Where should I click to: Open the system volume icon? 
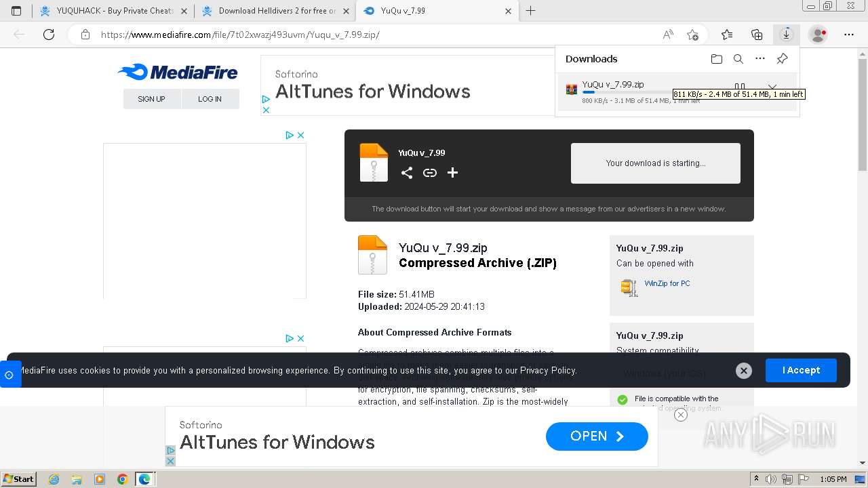(771, 479)
